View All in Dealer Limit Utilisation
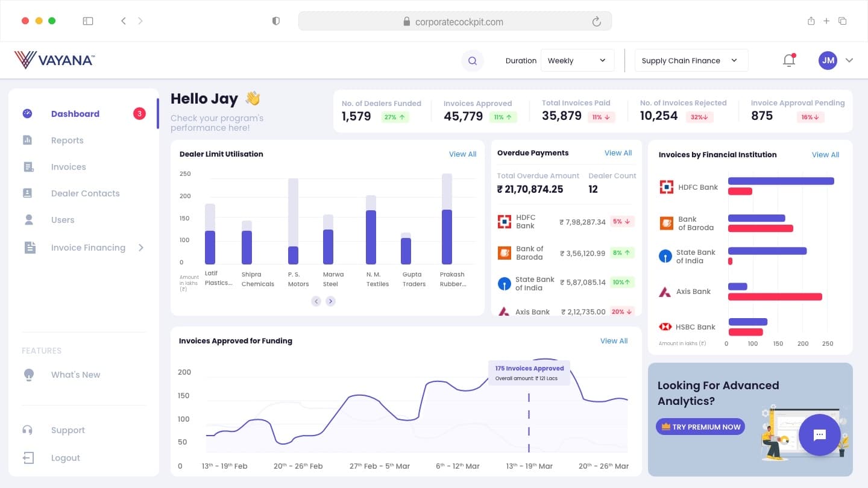The height and width of the screenshot is (488, 868). (462, 154)
